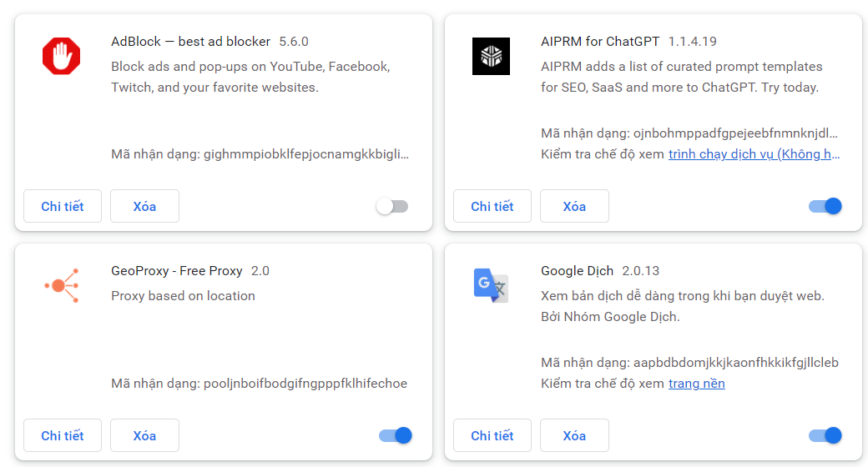Open Chi tiết for AIPRM for ChatGPT

coord(492,206)
